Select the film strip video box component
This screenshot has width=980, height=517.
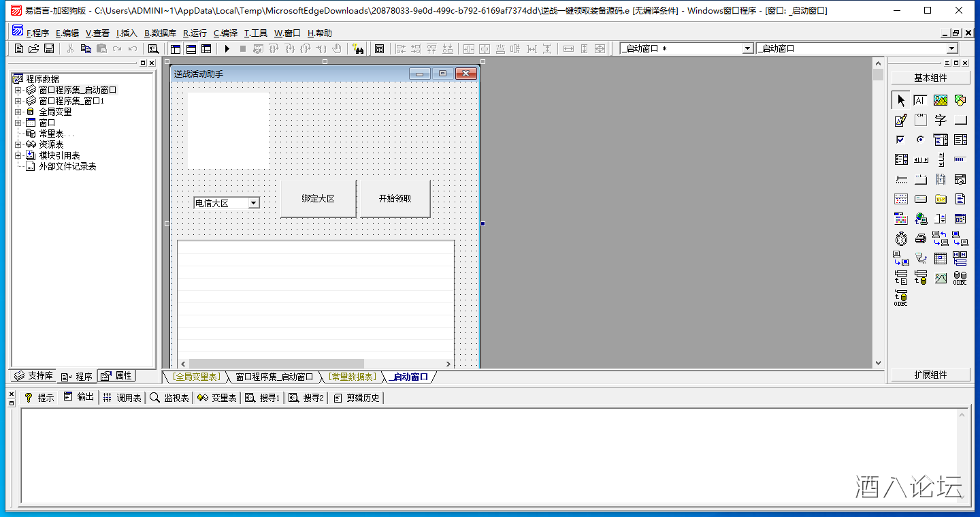(941, 179)
